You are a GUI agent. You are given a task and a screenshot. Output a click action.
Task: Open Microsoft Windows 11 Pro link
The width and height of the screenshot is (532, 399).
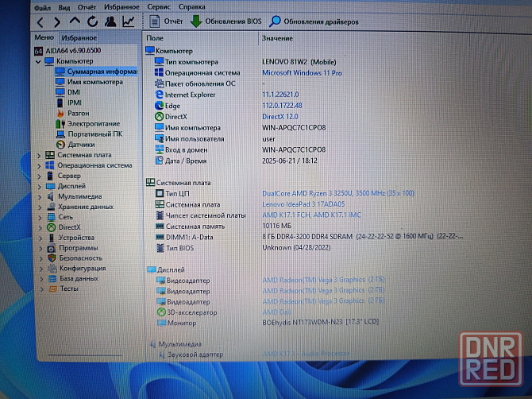(302, 72)
